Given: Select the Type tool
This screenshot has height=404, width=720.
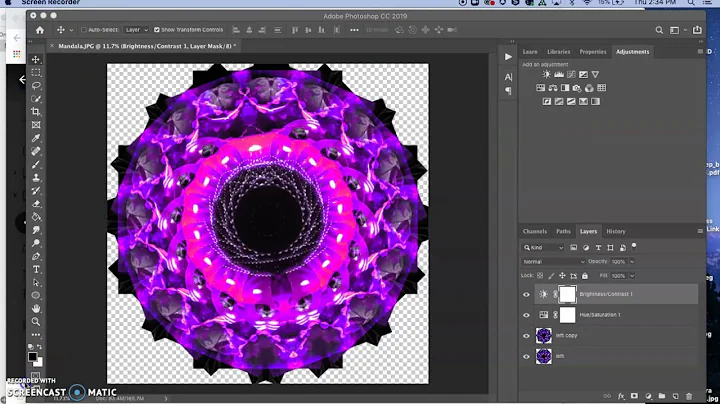Looking at the screenshot, I should pyautogui.click(x=36, y=269).
